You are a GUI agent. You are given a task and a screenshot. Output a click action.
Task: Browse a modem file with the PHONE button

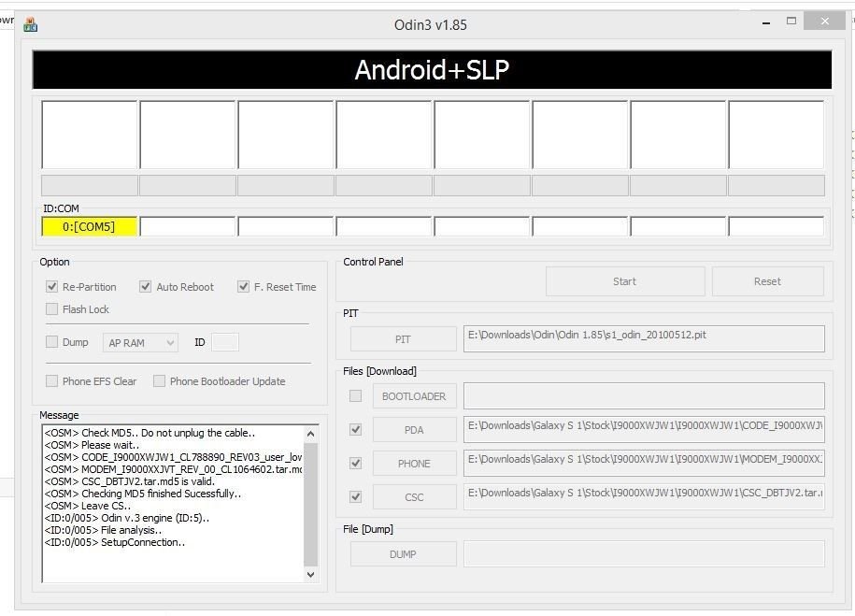[414, 464]
